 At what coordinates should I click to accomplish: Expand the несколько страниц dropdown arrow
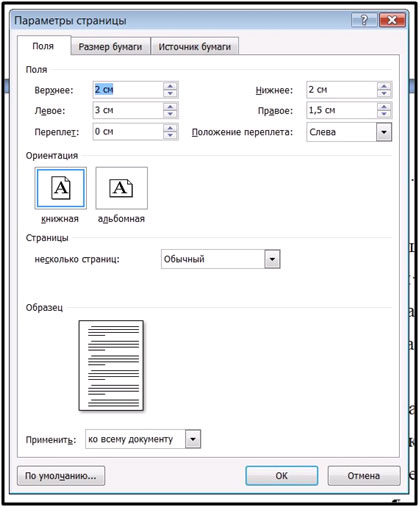pyautogui.click(x=272, y=259)
